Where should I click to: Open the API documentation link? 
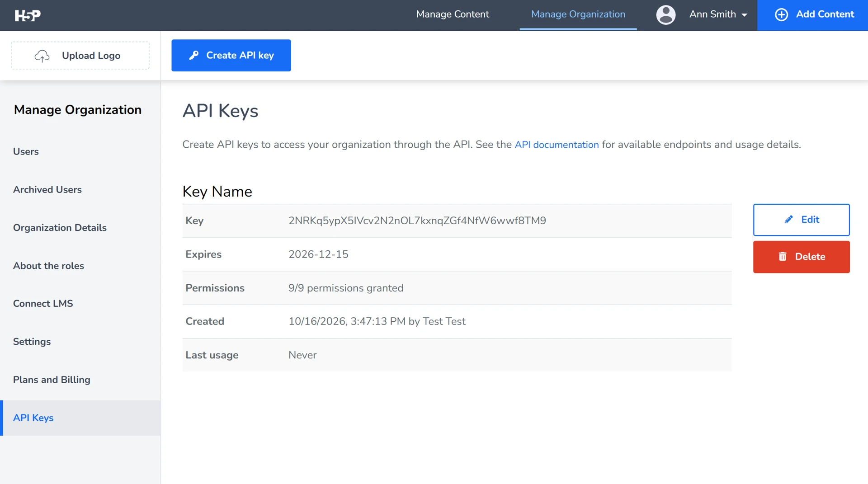[x=557, y=145]
